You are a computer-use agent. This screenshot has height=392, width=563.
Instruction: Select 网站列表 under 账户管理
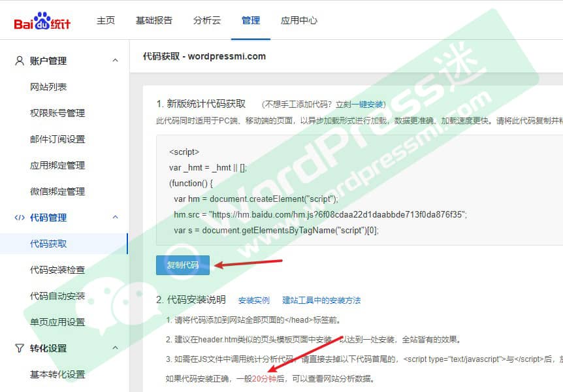point(50,87)
